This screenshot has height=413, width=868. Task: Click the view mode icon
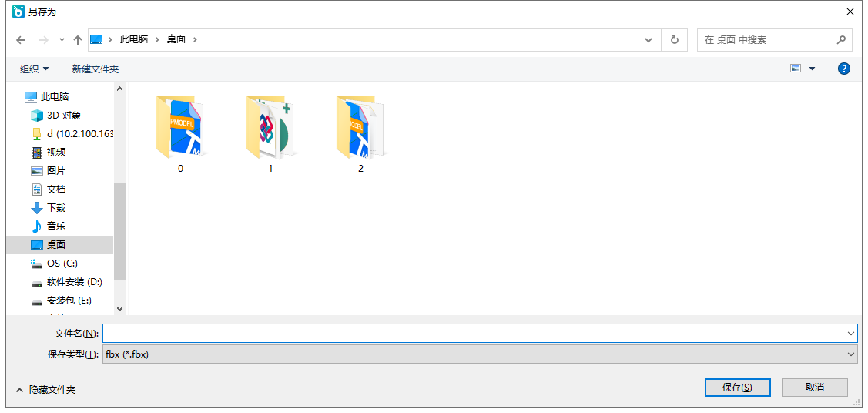[x=796, y=69]
